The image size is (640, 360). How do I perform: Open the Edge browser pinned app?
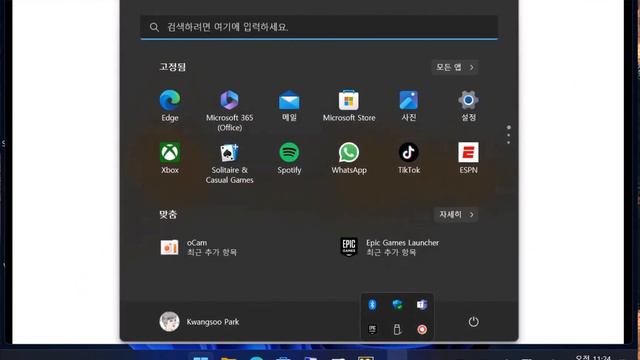(x=170, y=106)
